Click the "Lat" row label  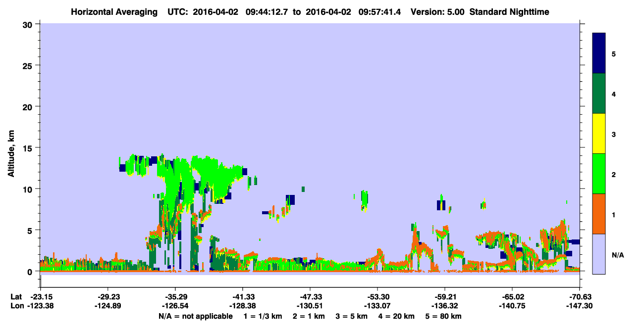pos(16,297)
